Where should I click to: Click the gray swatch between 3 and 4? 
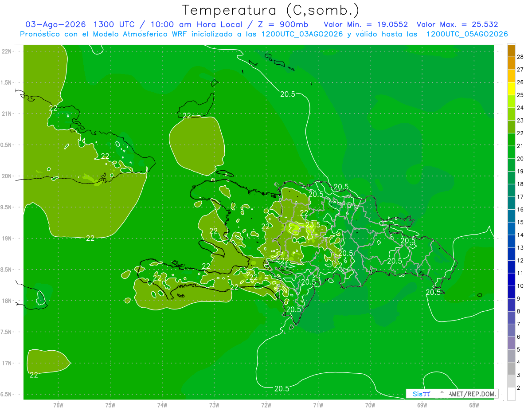tap(511, 369)
